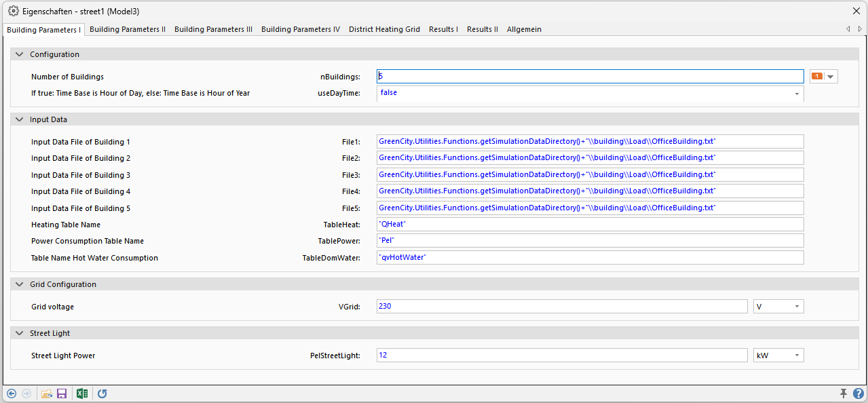Click "Input Data File of Building 1" label
This screenshot has height=403, width=868.
[x=81, y=142]
